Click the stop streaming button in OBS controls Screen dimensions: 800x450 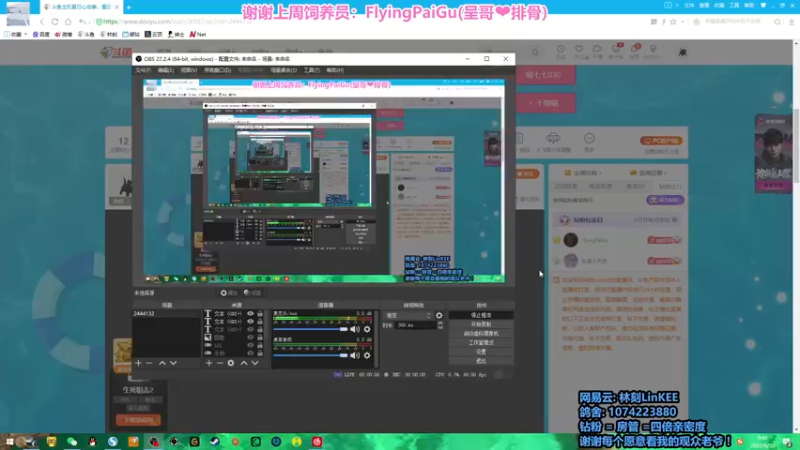[481, 315]
